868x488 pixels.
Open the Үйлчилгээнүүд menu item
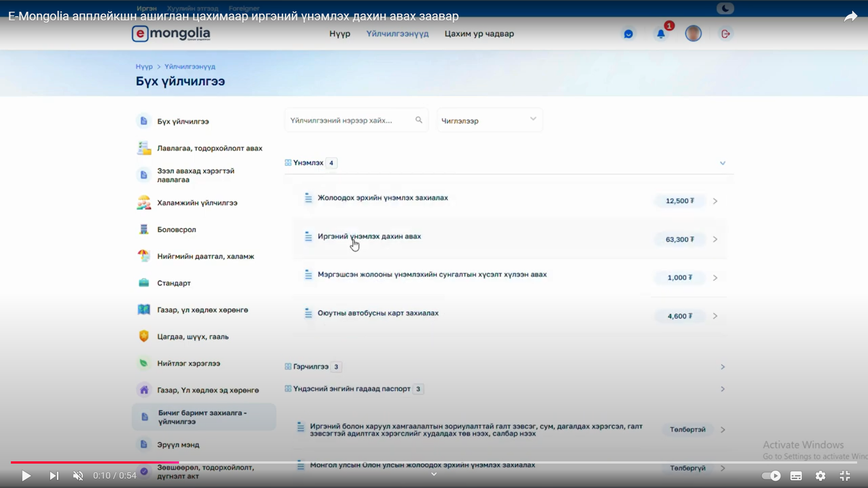pos(397,34)
